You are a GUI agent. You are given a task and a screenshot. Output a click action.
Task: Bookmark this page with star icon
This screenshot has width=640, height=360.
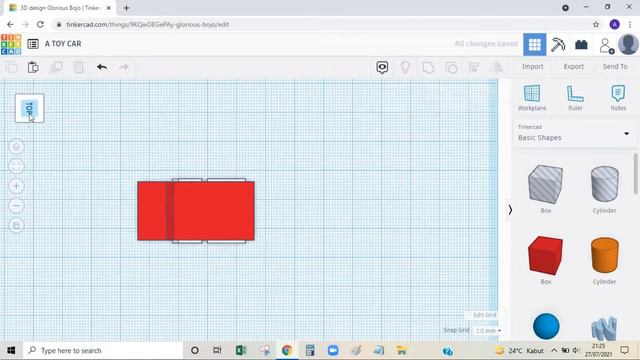(596, 24)
